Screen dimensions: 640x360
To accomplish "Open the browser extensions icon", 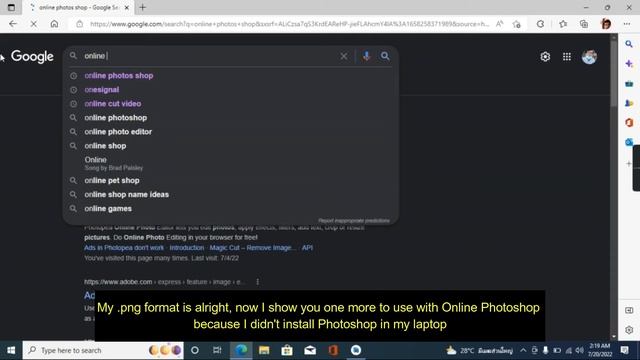I will pos(540,24).
